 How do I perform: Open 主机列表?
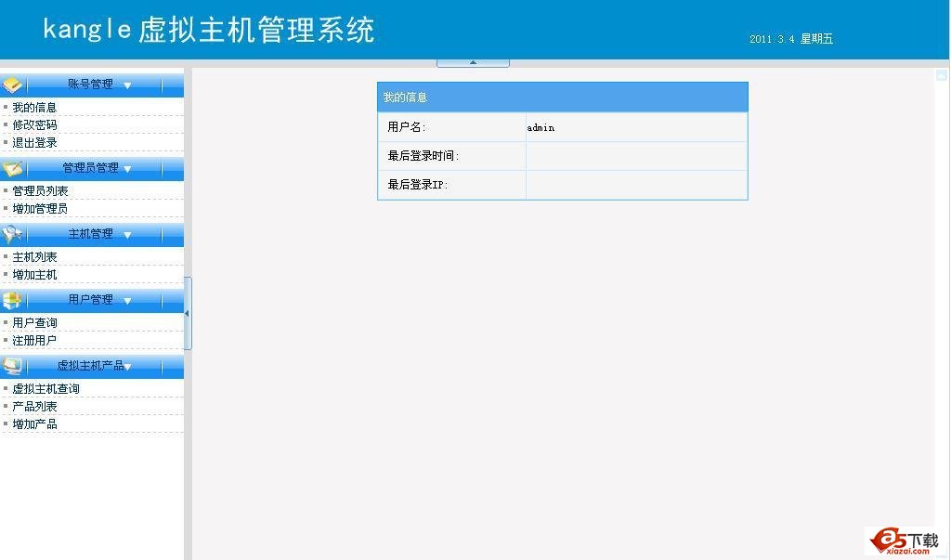pos(34,257)
